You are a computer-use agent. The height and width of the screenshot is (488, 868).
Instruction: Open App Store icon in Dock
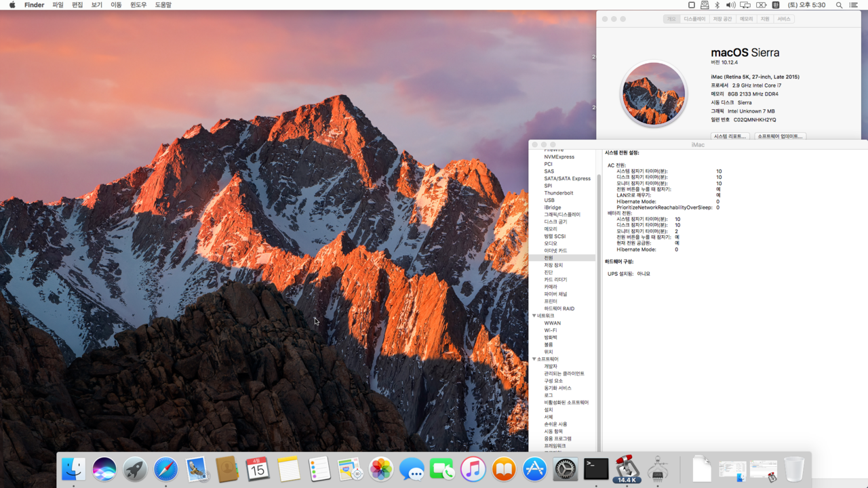click(534, 469)
